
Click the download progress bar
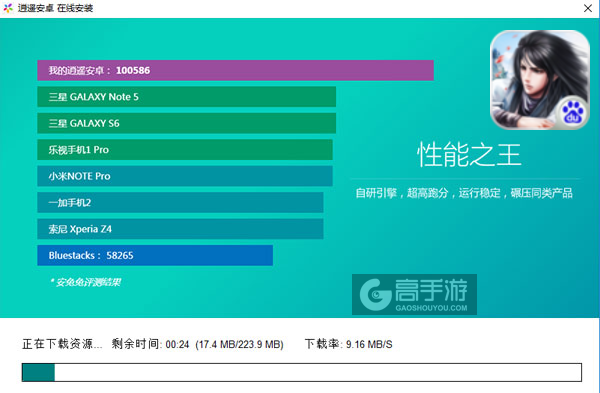click(x=302, y=372)
